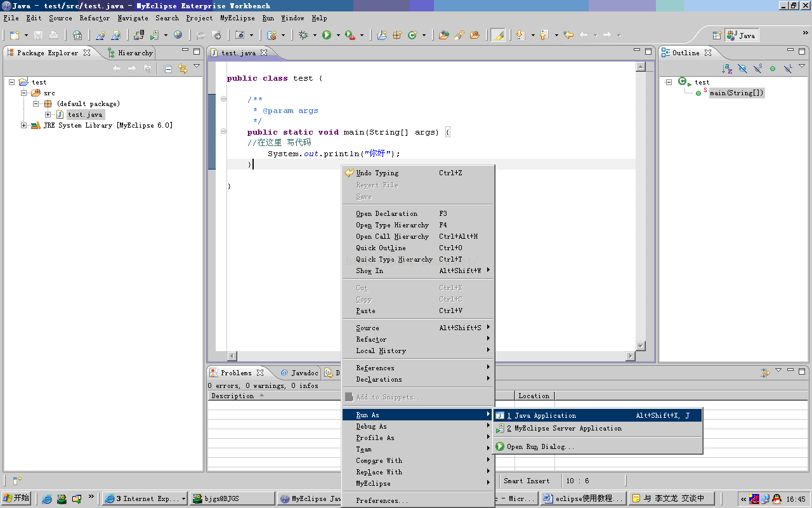
Task: Collapse the test class in Outline
Action: point(669,82)
